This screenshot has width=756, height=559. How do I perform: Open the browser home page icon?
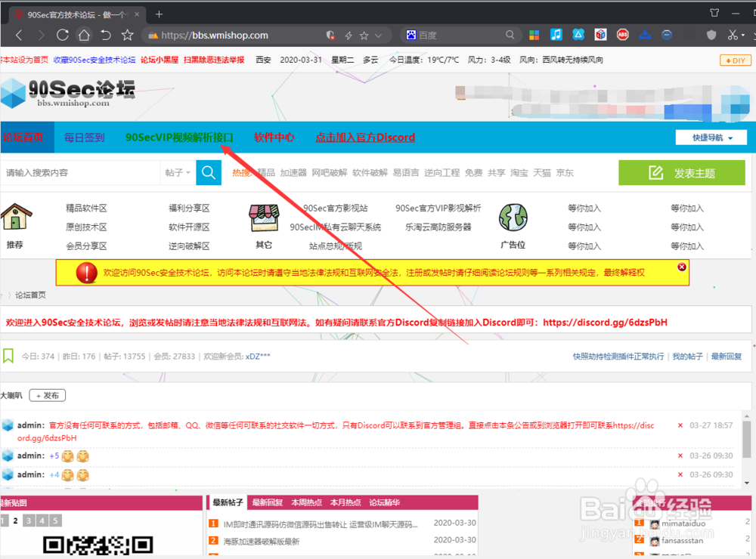(83, 35)
